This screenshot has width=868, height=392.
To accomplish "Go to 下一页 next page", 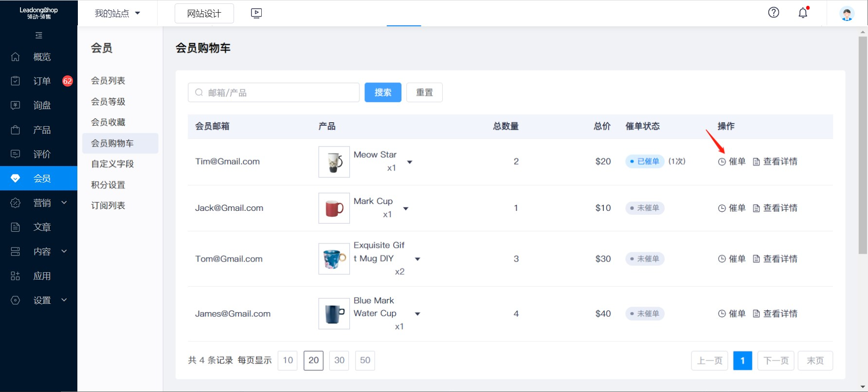I will (x=776, y=361).
